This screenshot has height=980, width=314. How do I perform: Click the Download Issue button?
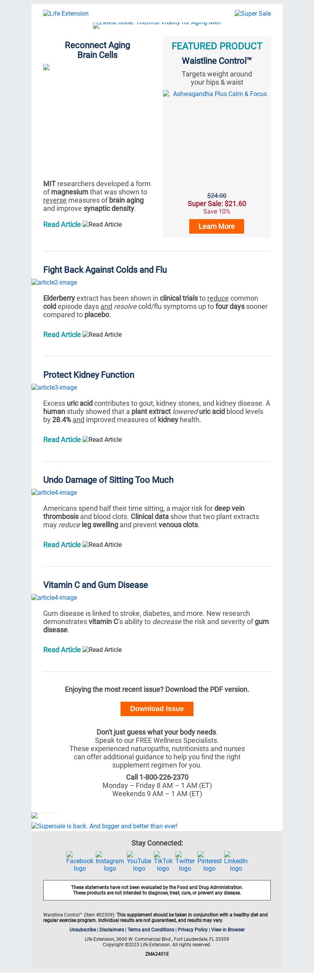157,709
